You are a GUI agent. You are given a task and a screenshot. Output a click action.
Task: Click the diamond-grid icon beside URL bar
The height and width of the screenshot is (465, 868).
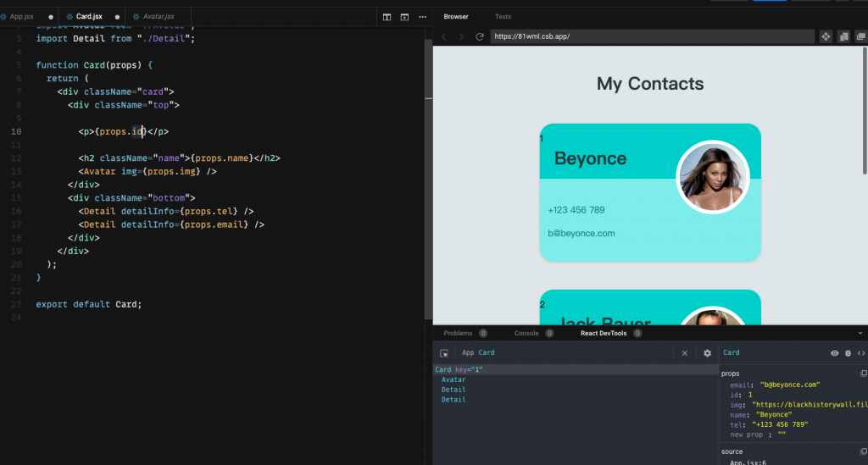[x=826, y=36]
